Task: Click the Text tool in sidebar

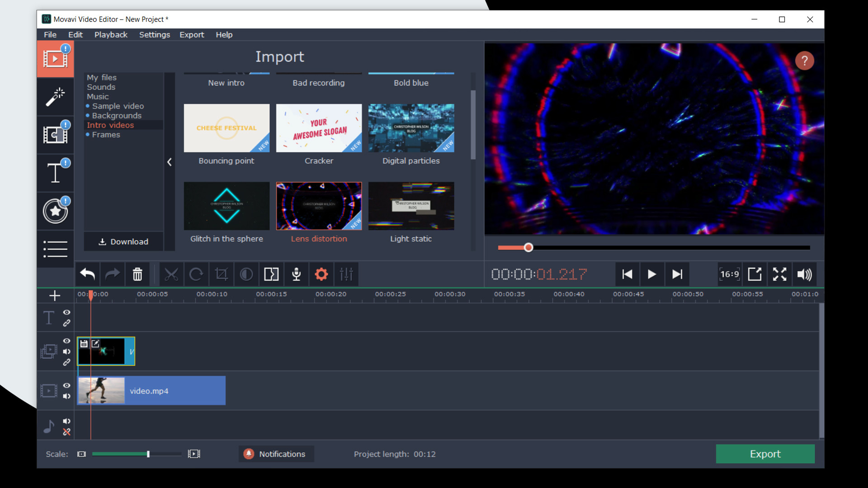Action: click(54, 173)
